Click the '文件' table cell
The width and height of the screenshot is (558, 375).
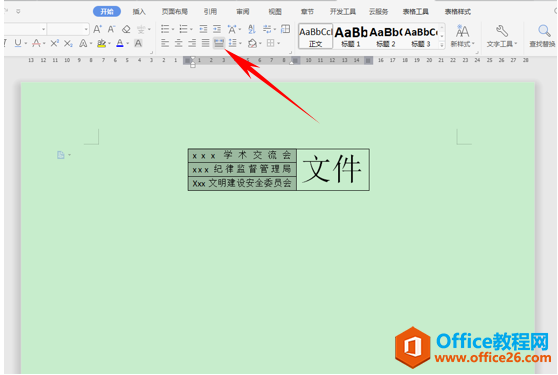[333, 169]
